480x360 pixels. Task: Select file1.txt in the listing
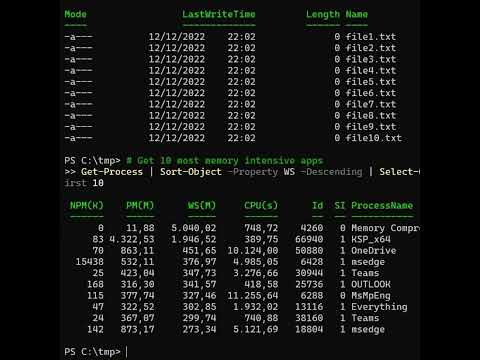click(371, 37)
